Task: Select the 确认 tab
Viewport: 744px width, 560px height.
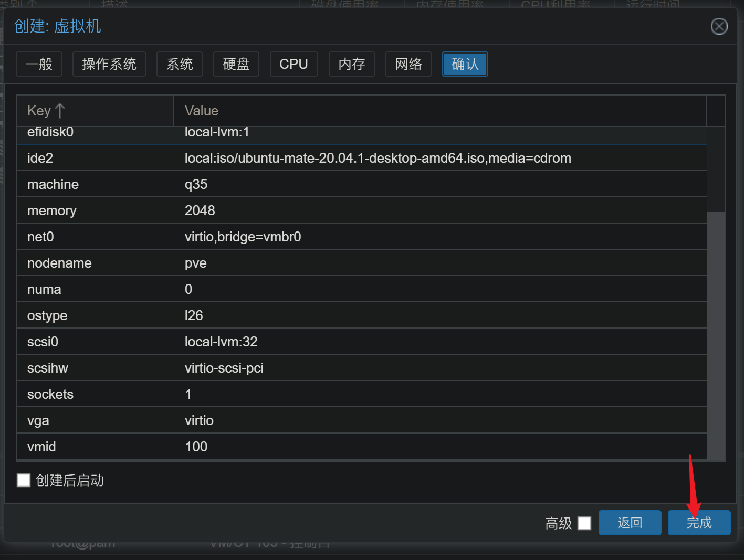Action: pyautogui.click(x=465, y=64)
